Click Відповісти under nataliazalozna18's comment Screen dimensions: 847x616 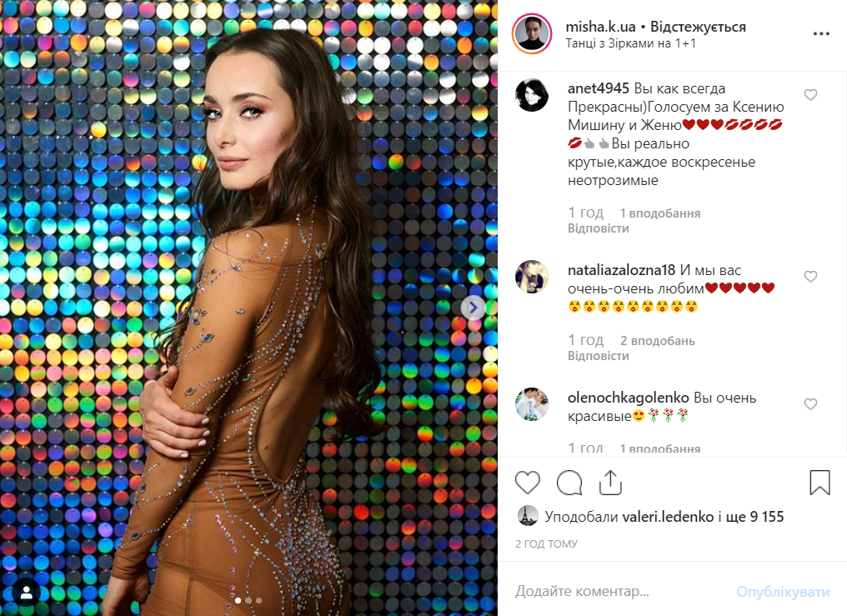598,356
